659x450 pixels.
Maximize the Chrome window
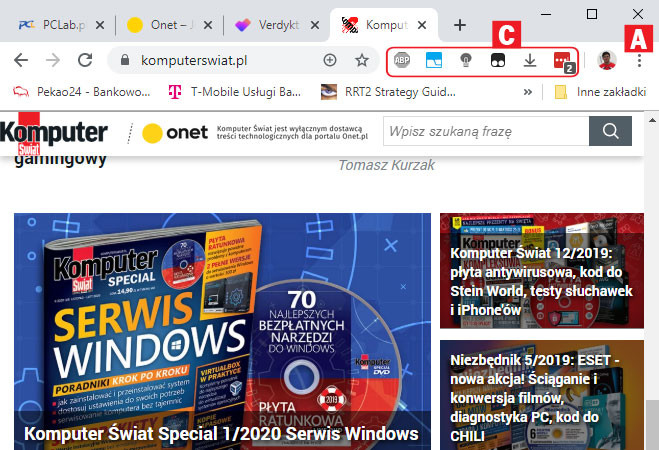click(x=592, y=14)
